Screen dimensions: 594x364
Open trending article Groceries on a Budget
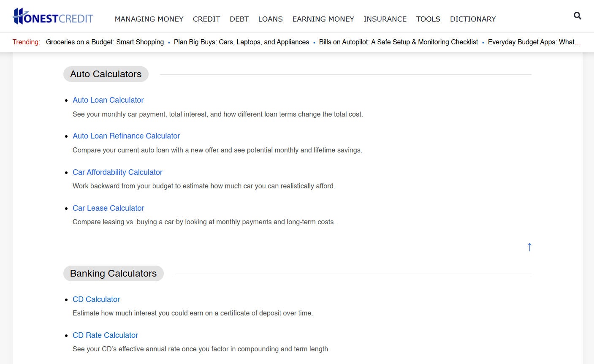tap(105, 42)
